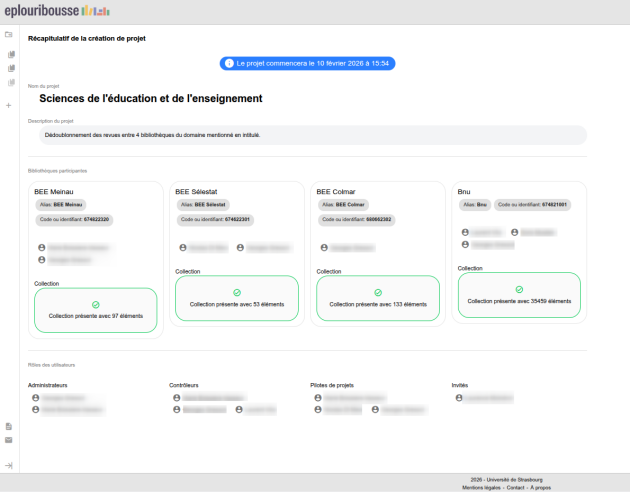Open the document icon in sidebar

coord(9,427)
